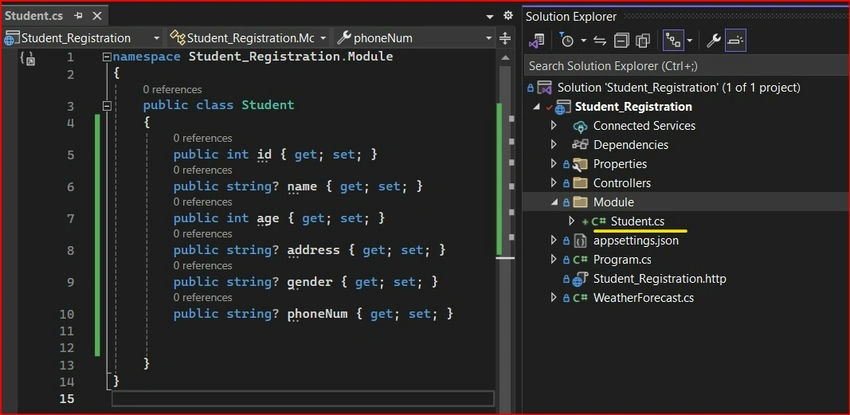The image size is (850, 415).
Task: Expand the Program.cs node
Action: [x=553, y=260]
